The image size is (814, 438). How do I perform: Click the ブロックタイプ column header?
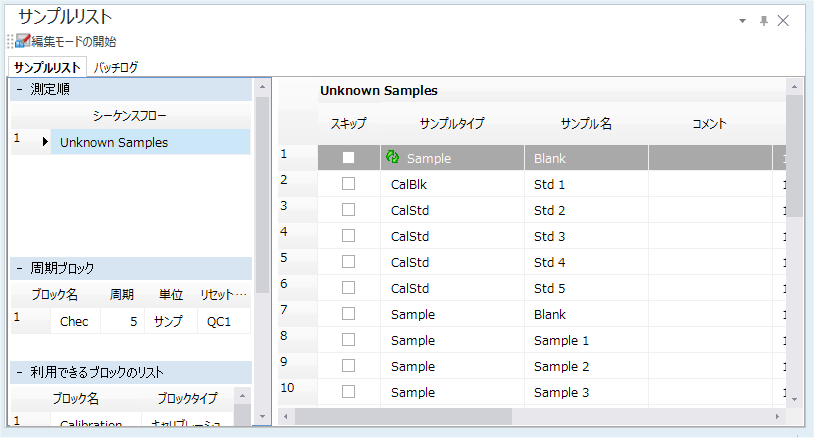187,398
